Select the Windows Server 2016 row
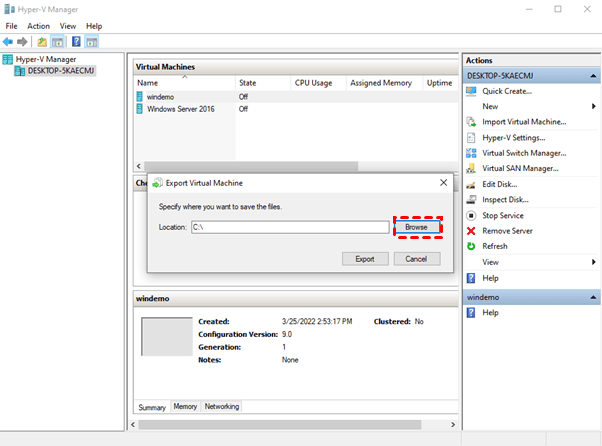The width and height of the screenshot is (602, 446). pos(296,109)
